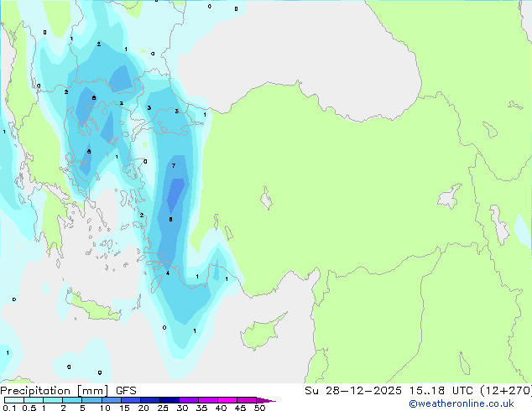Select the 5–10 mm legend color box
This screenshot has width=532, height=411.
(x=91, y=400)
